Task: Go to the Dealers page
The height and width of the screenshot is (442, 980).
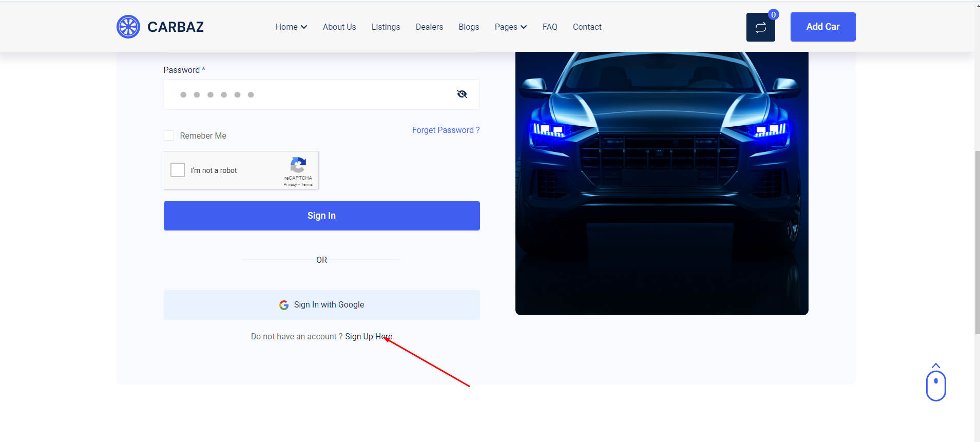Action: tap(429, 27)
